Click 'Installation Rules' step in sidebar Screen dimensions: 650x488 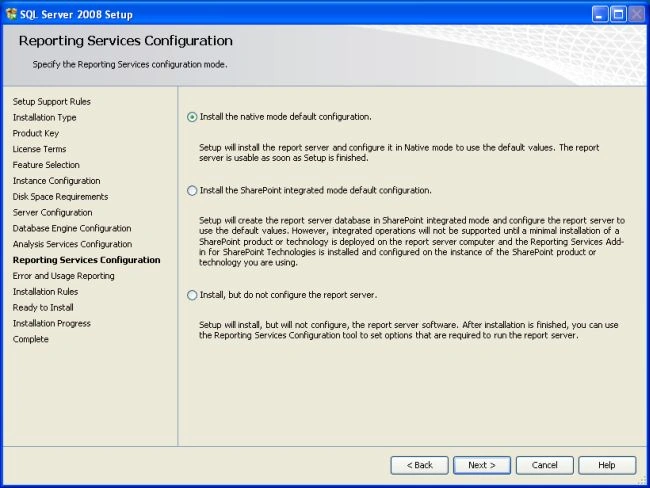(45, 291)
